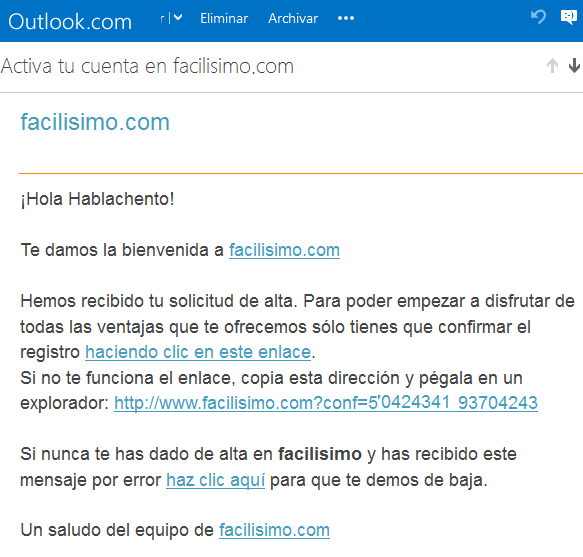Open the chat messaging icon
The image size is (583, 557).
click(569, 17)
